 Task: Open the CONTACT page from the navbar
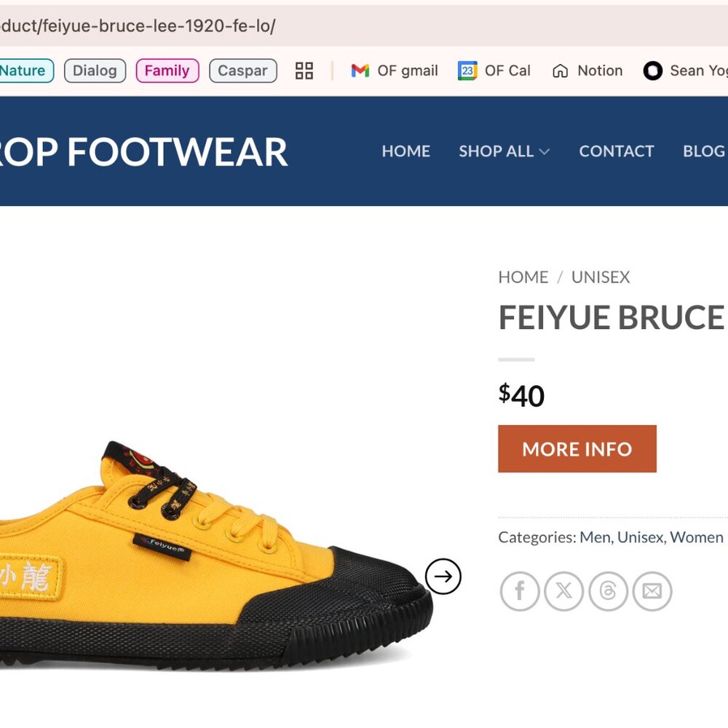616,151
